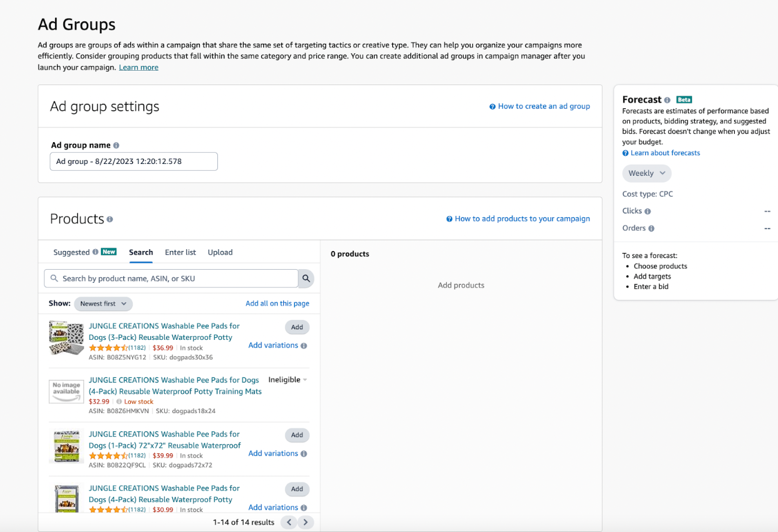Click info icon next to Clicks

648,212
